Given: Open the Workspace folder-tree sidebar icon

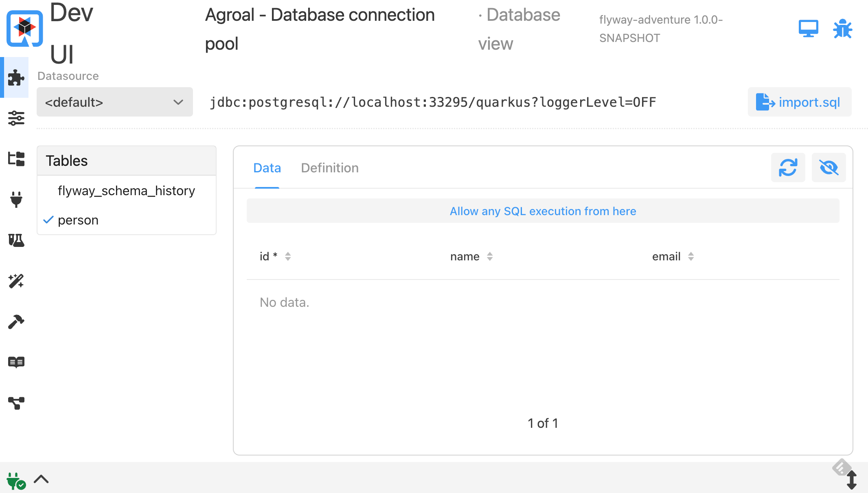Looking at the screenshot, I should pos(16,159).
